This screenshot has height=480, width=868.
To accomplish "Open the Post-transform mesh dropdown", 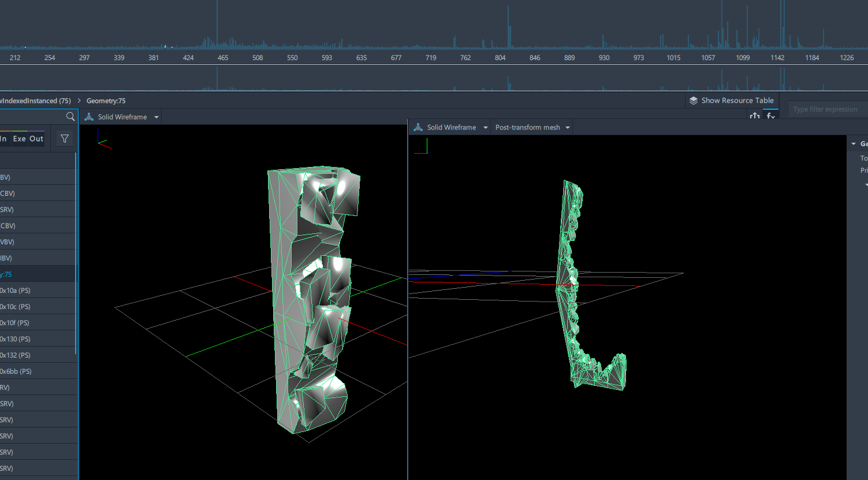I will pyautogui.click(x=568, y=128).
